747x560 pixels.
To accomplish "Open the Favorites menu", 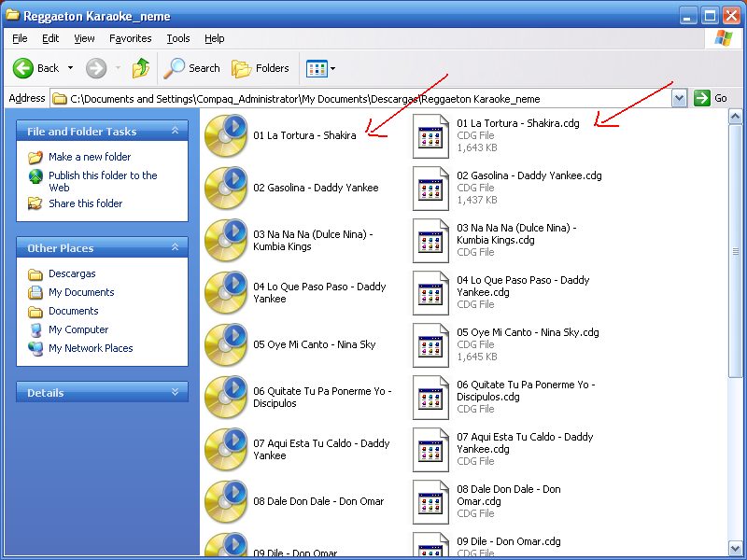I will coord(131,38).
